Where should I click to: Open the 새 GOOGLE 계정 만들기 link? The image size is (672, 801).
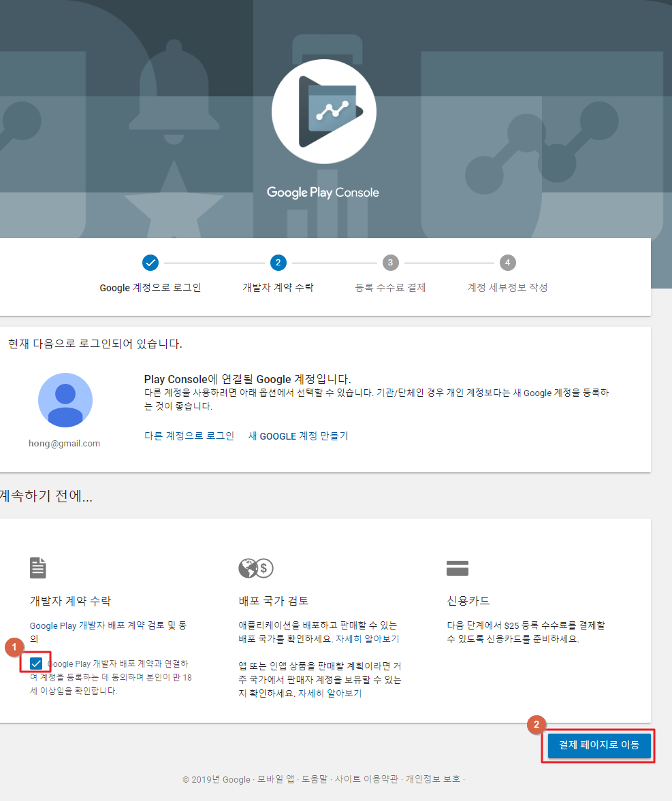pyautogui.click(x=298, y=436)
